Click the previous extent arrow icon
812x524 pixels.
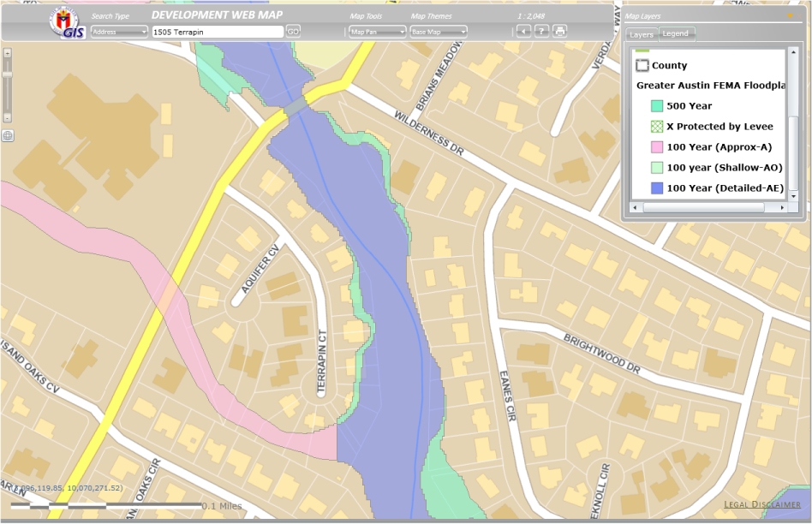pyautogui.click(x=523, y=31)
